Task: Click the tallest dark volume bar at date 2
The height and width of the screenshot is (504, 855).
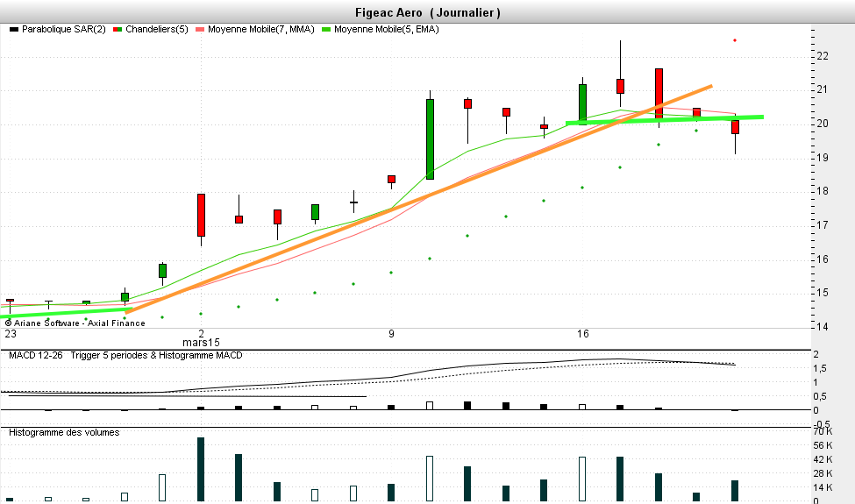Action: coord(201,469)
